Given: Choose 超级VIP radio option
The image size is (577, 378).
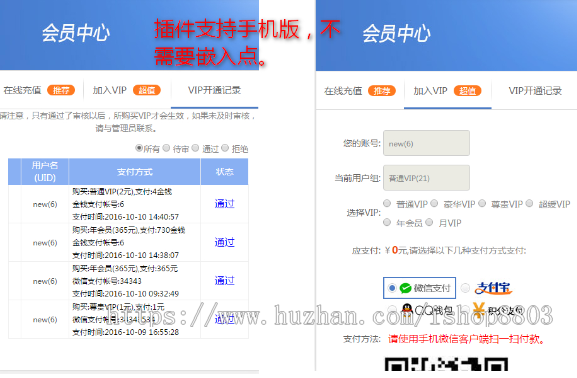Looking at the screenshot, I should pyautogui.click(x=529, y=203).
